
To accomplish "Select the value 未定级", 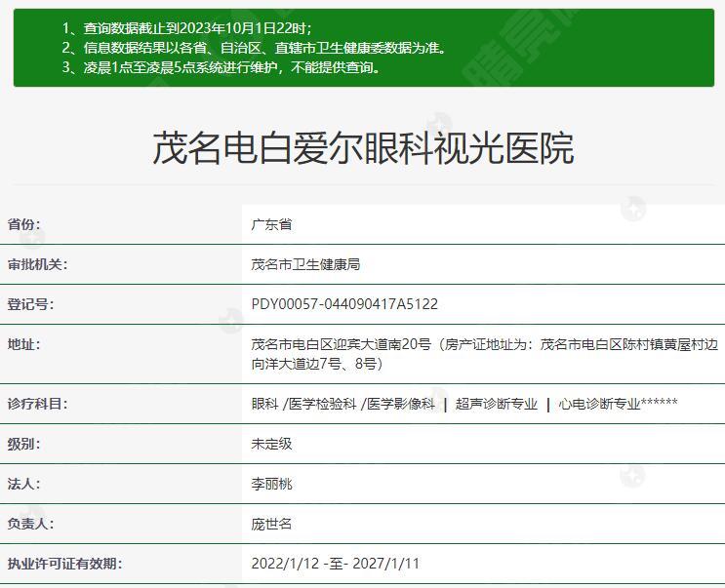I will [271, 445].
